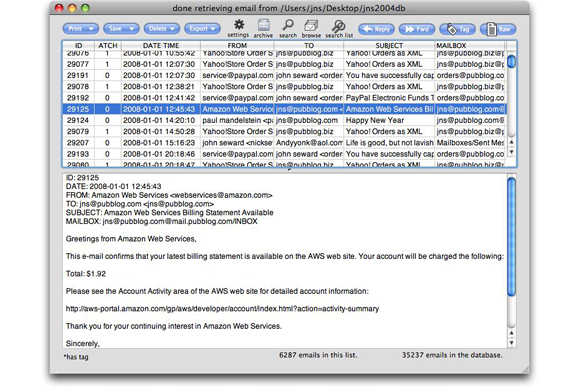The width and height of the screenshot is (580, 388).
Task: Select email row with ID 29193
Action: point(284,154)
